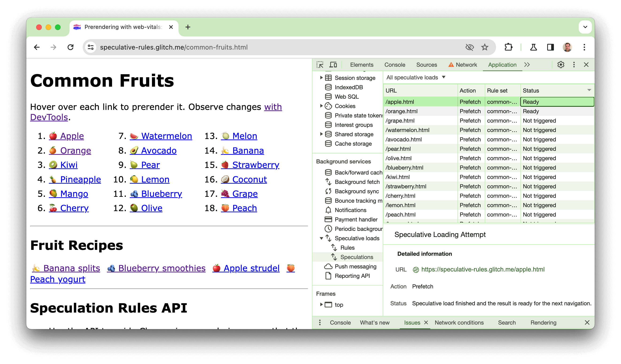The image size is (621, 364).
Task: Switch to the Console tab
Action: click(x=394, y=64)
